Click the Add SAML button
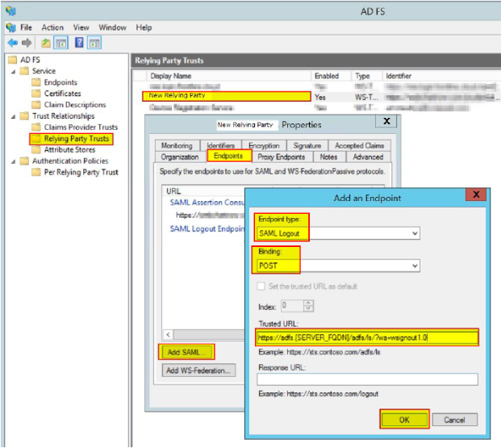The width and height of the screenshot is (501, 448). click(x=186, y=352)
